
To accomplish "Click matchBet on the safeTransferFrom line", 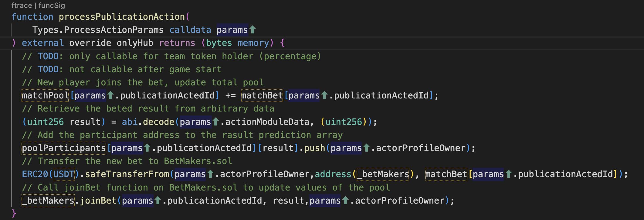I will tap(446, 174).
